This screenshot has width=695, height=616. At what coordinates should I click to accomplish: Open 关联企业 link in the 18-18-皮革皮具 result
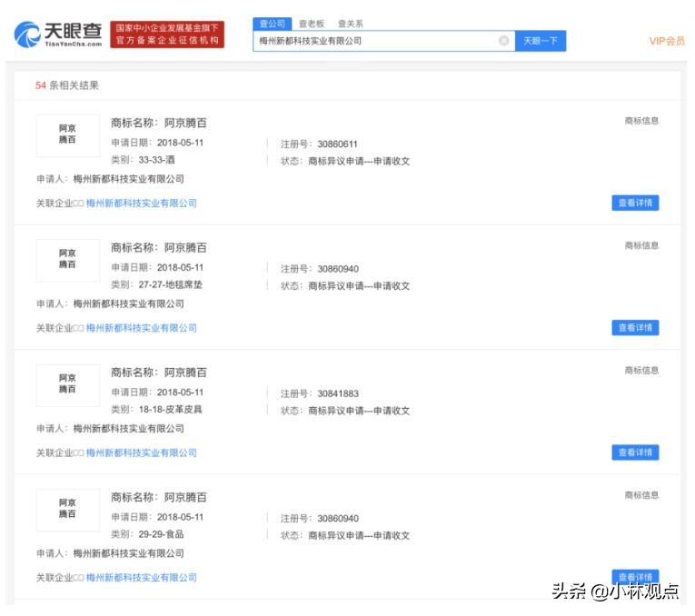tap(142, 453)
